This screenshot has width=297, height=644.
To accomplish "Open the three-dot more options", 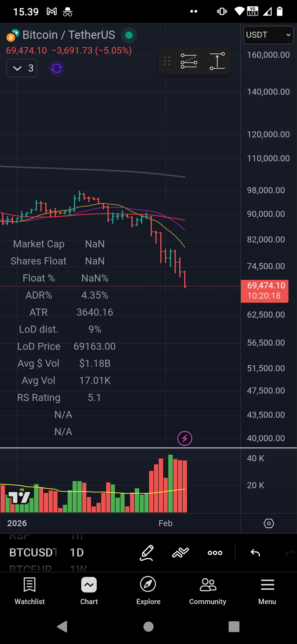I will 215,553.
